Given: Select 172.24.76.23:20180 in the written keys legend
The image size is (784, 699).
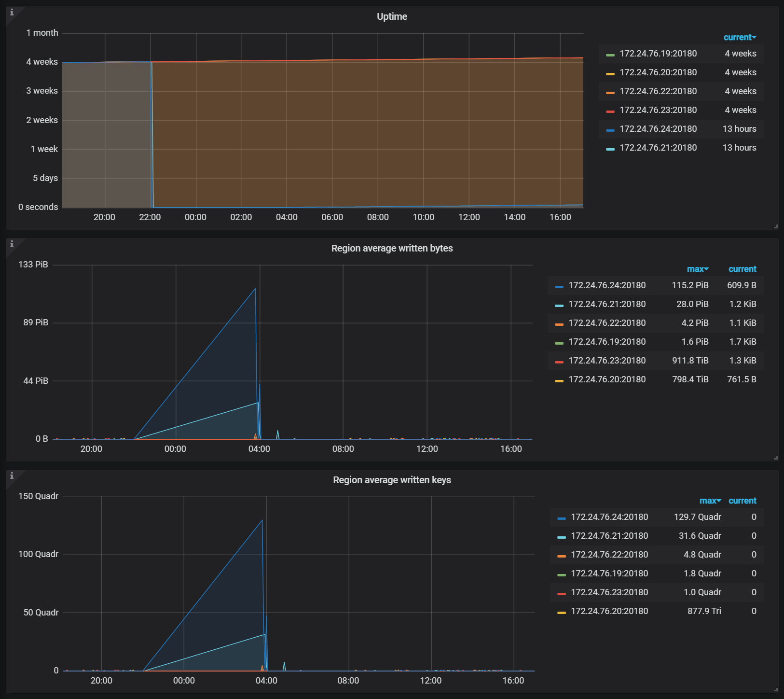Looking at the screenshot, I should 609,592.
